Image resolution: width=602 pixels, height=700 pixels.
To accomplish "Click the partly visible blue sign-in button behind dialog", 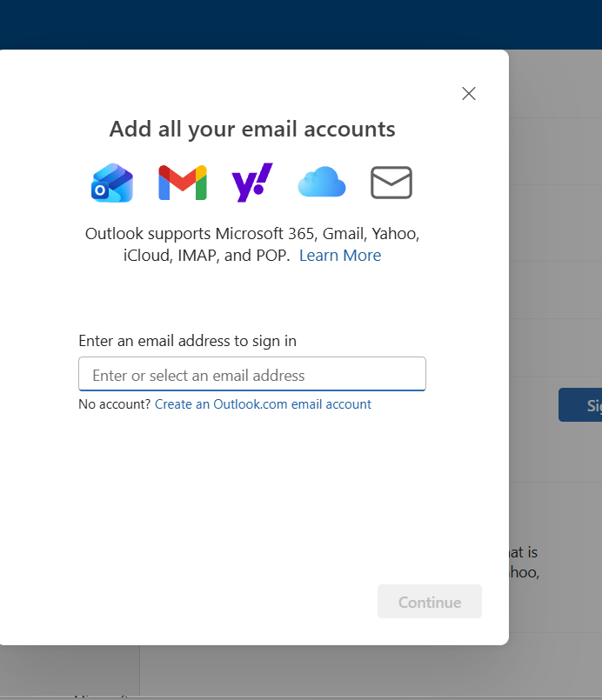I will click(580, 404).
